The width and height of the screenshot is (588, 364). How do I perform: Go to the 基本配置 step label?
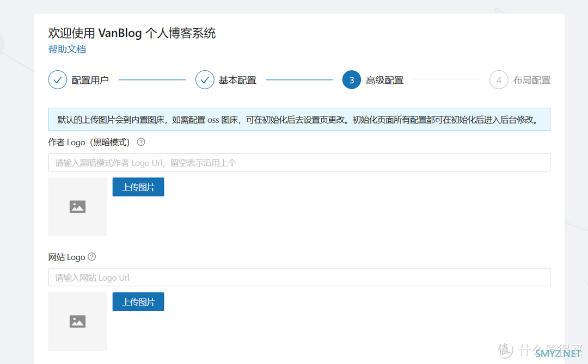point(237,80)
